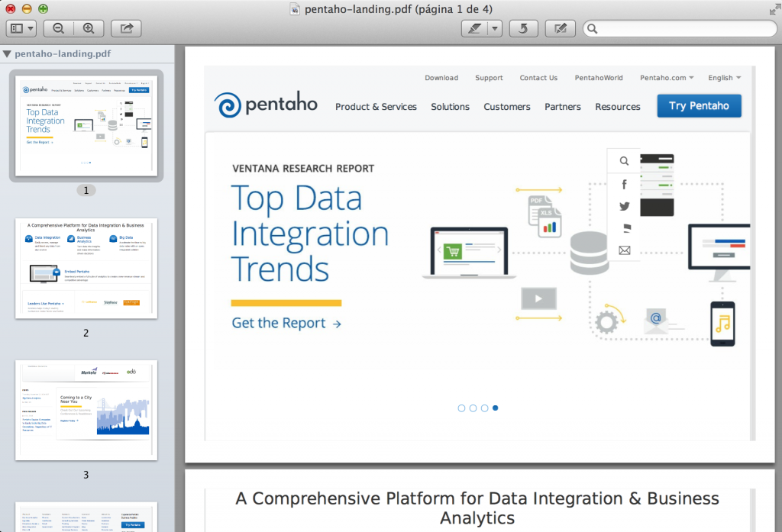The image size is (782, 532).
Task: Select the page 2 thumbnail
Action: [x=86, y=268]
